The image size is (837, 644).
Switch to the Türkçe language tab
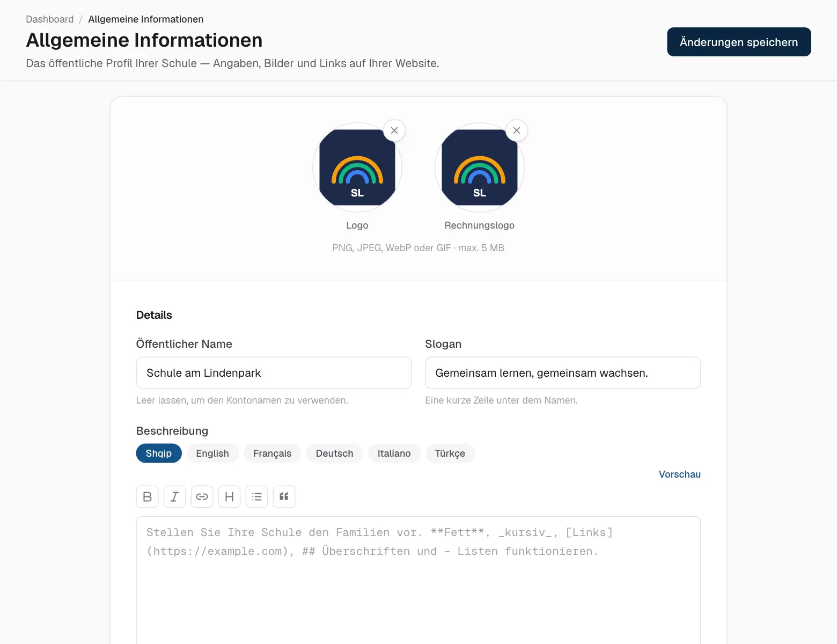(450, 453)
